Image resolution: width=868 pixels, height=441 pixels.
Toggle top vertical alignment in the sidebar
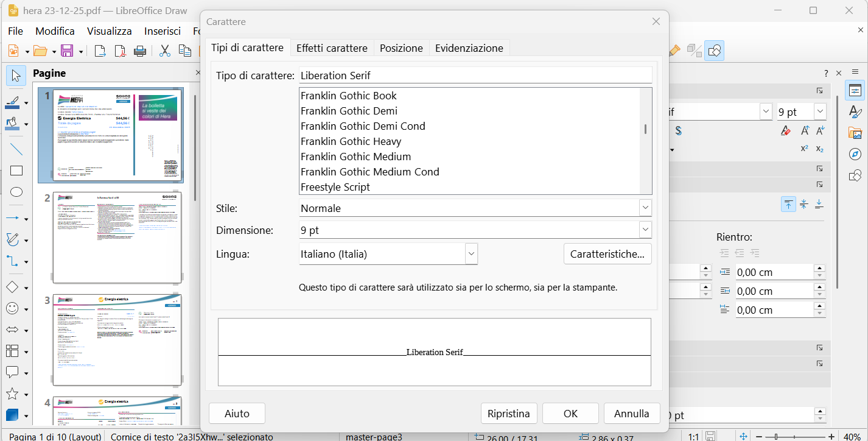[788, 204]
